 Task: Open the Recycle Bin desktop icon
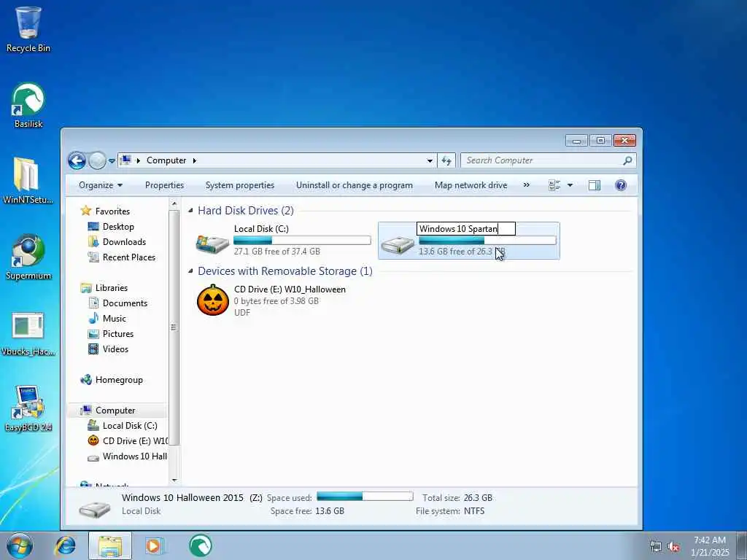click(x=28, y=29)
